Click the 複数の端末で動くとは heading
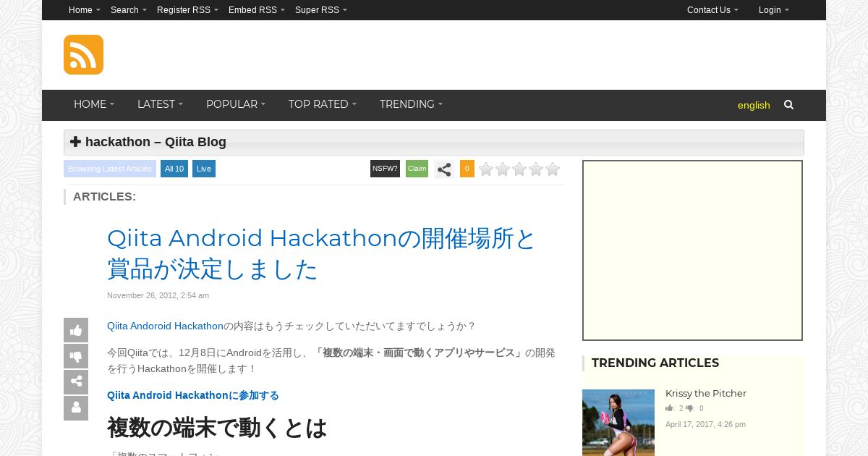 point(217,428)
